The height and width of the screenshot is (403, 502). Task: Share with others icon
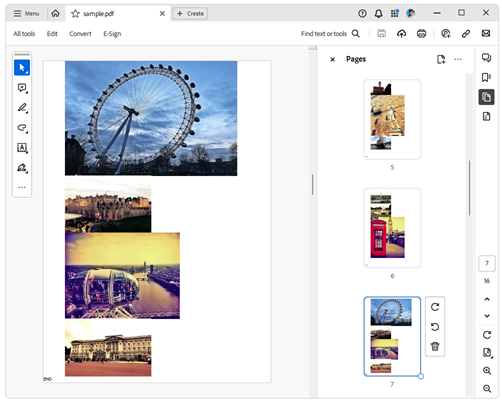coord(446,33)
